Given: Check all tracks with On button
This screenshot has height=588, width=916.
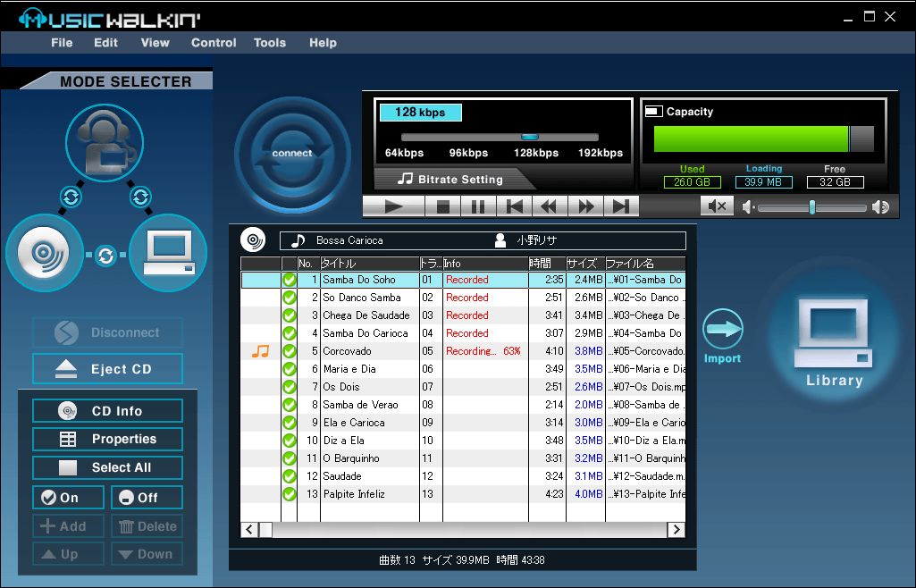Looking at the screenshot, I should [x=68, y=498].
